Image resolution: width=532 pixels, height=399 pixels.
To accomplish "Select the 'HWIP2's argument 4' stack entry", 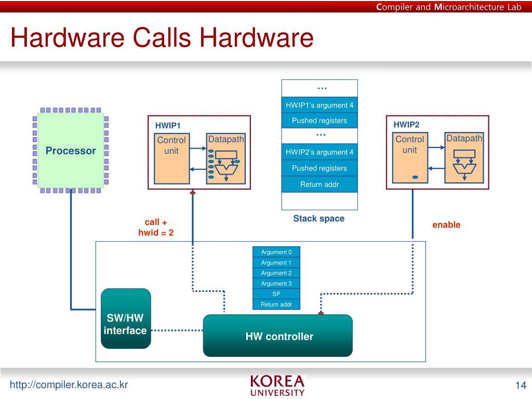I will pos(320,152).
